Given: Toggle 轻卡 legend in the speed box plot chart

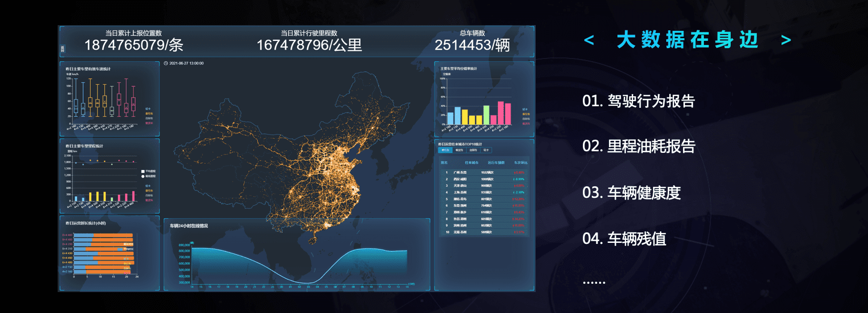Looking at the screenshot, I should 148,109.
